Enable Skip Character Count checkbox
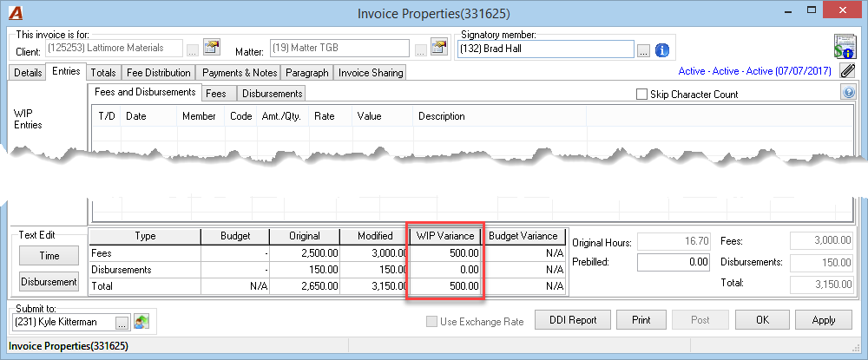This screenshot has height=360, width=868. pos(641,95)
